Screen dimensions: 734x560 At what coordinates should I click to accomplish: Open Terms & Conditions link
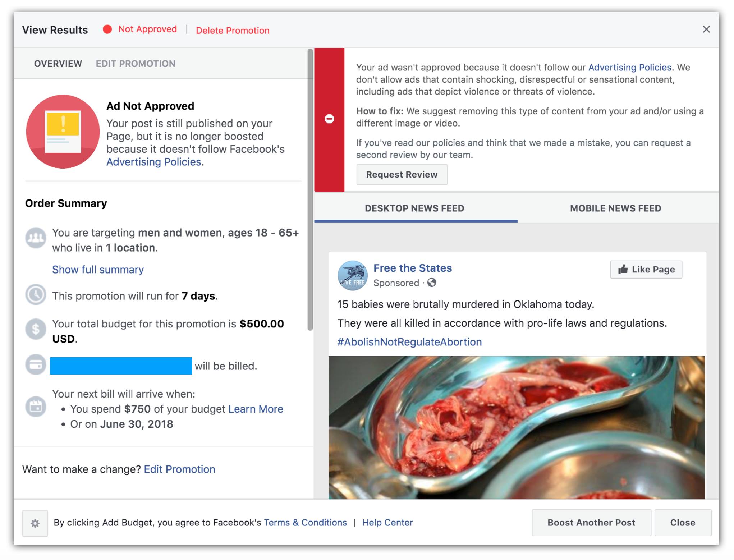pyautogui.click(x=305, y=523)
